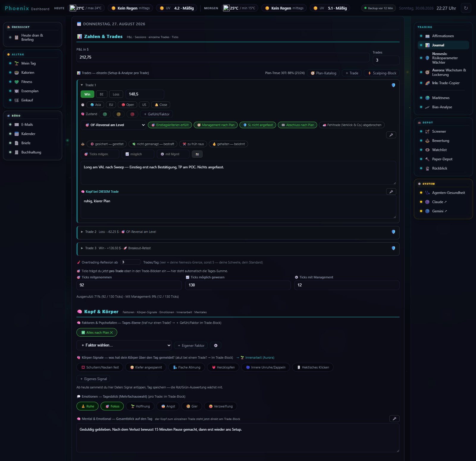Open Aurora: Wachstum & Lockerung

pyautogui.click(x=443, y=72)
